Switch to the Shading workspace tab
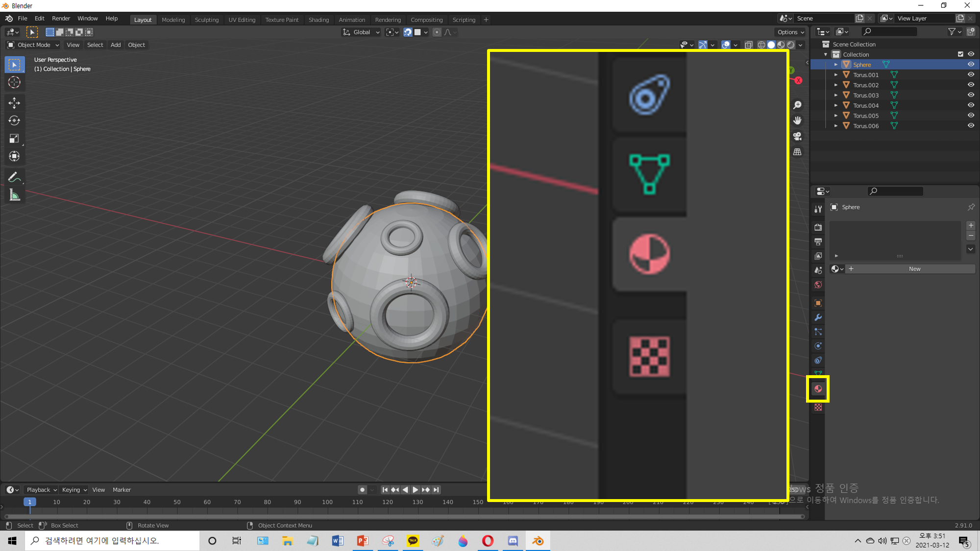 (x=318, y=20)
